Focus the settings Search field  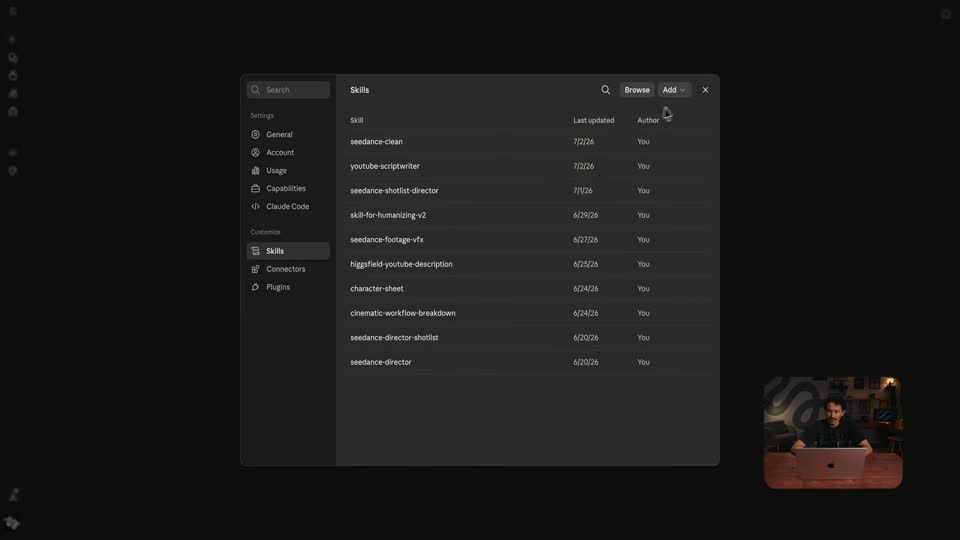click(288, 90)
